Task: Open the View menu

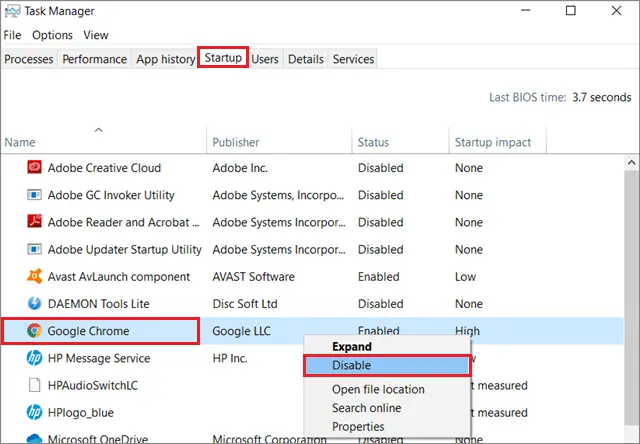Action: click(96, 35)
